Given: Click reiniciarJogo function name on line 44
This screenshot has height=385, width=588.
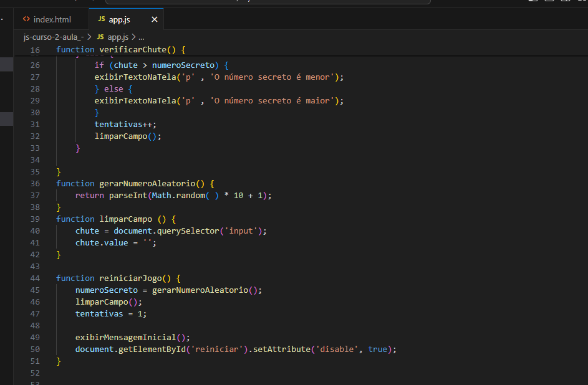Looking at the screenshot, I should [x=130, y=278].
